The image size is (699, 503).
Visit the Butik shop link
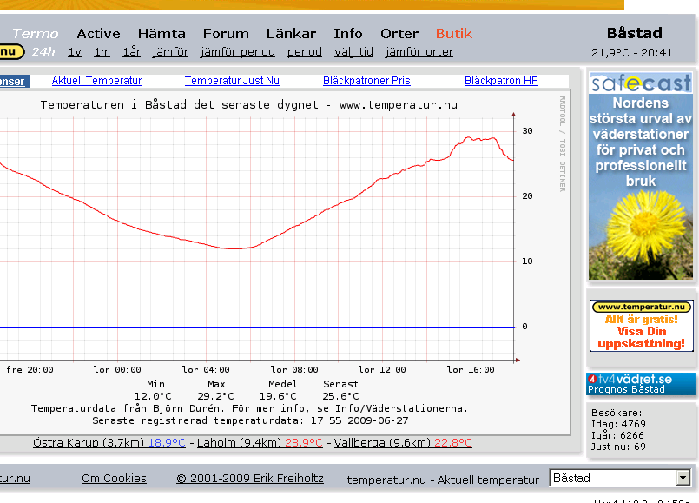pyautogui.click(x=454, y=33)
